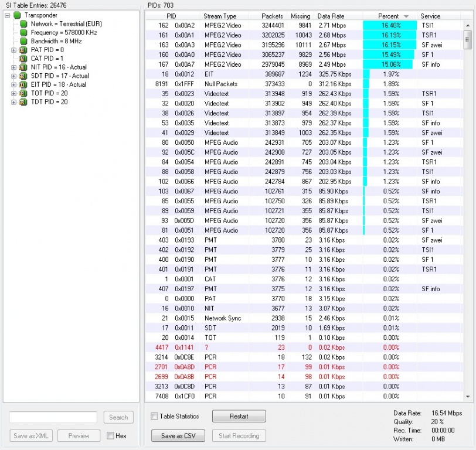Sort by the Packets column header
The width and height of the screenshot is (476, 450).
pyautogui.click(x=267, y=16)
